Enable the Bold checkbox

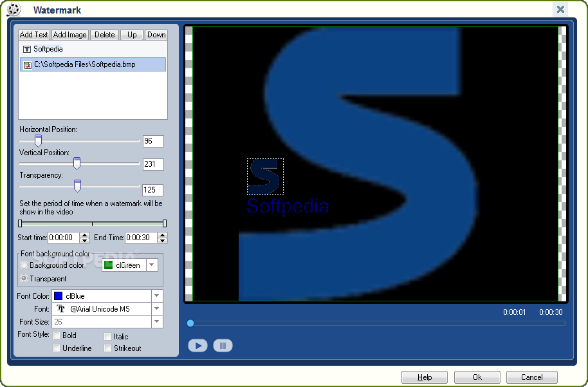(x=56, y=335)
